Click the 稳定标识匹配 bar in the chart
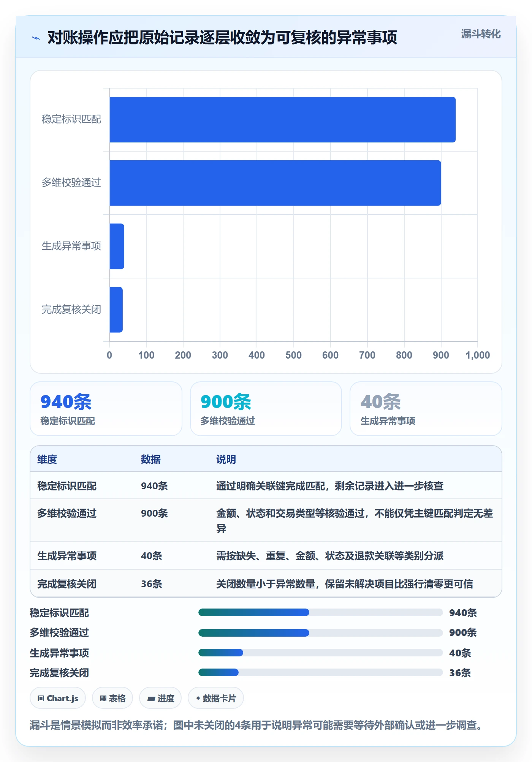532x762 pixels. coord(282,120)
